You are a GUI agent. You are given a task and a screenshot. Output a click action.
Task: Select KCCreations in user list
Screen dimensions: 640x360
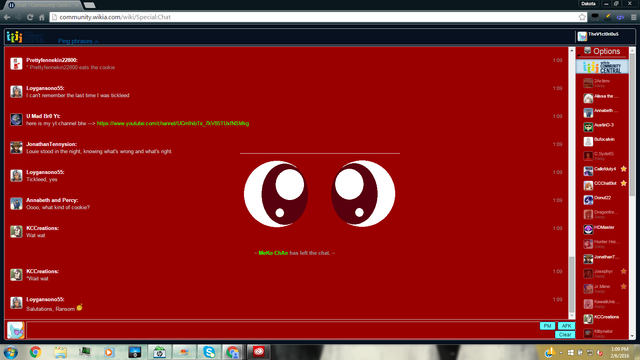(x=602, y=319)
